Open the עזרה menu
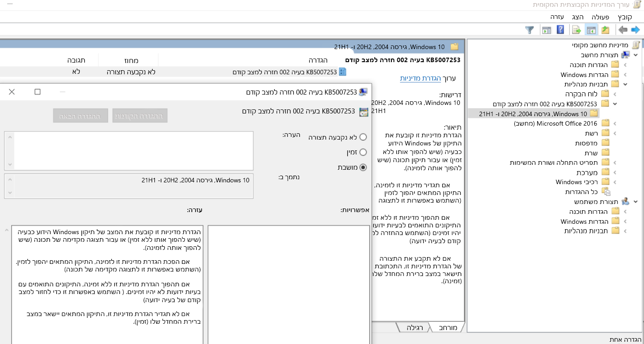The width and height of the screenshot is (644, 344). (557, 17)
